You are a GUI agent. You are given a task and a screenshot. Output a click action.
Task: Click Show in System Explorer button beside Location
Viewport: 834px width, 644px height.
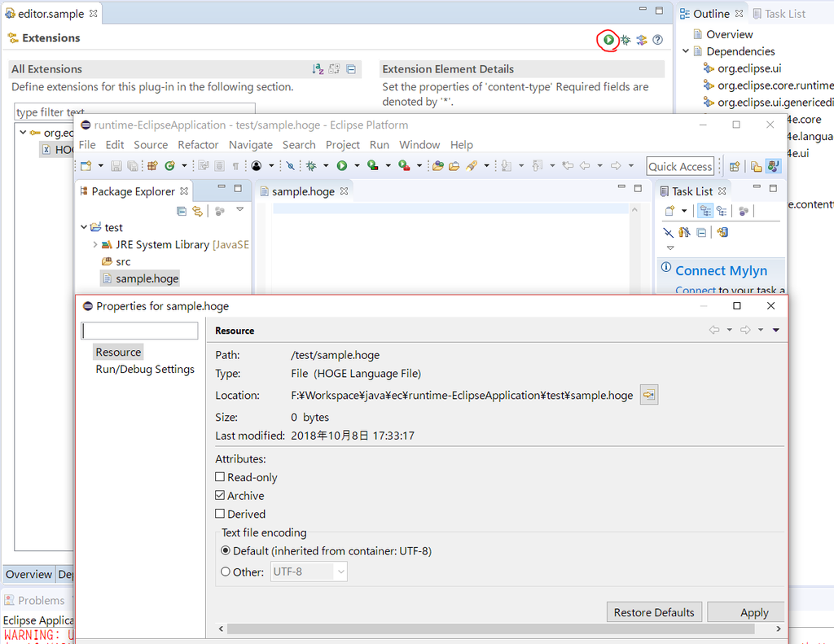tap(649, 395)
